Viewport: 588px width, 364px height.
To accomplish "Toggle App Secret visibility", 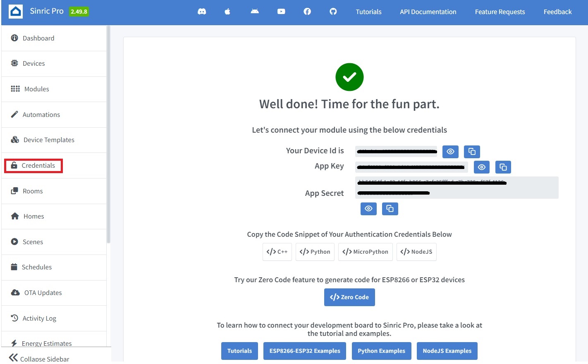I will 368,209.
